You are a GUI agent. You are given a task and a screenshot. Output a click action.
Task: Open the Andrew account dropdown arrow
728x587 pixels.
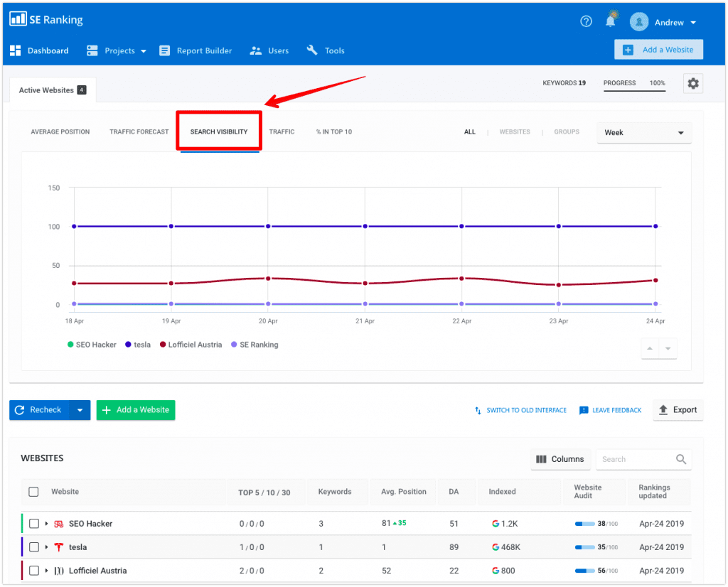[693, 22]
